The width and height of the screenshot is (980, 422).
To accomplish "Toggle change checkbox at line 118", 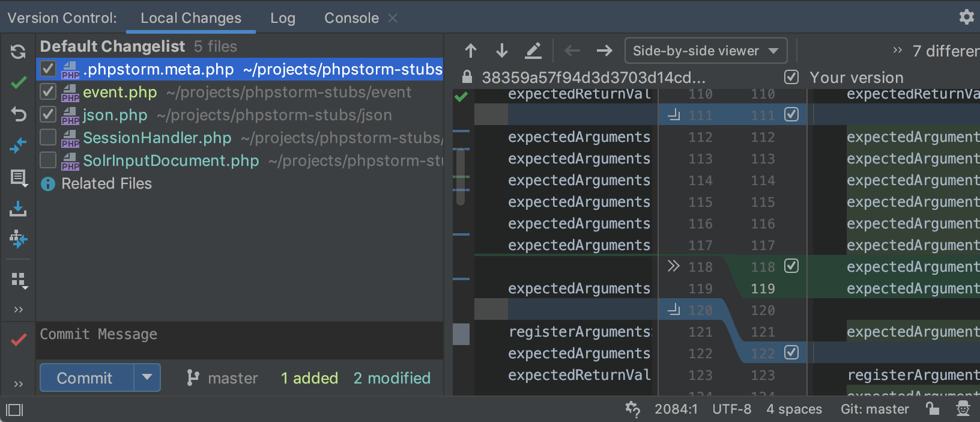I will [791, 266].
